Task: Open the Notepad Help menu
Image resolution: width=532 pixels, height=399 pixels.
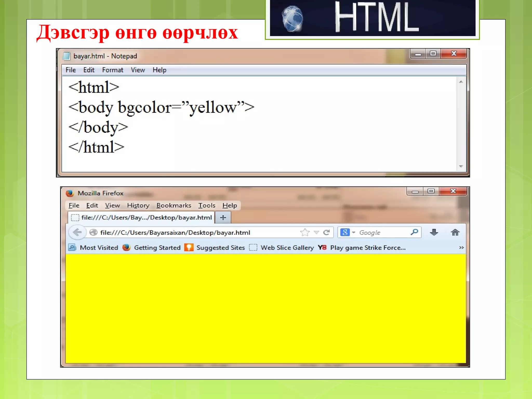Action: point(159,70)
